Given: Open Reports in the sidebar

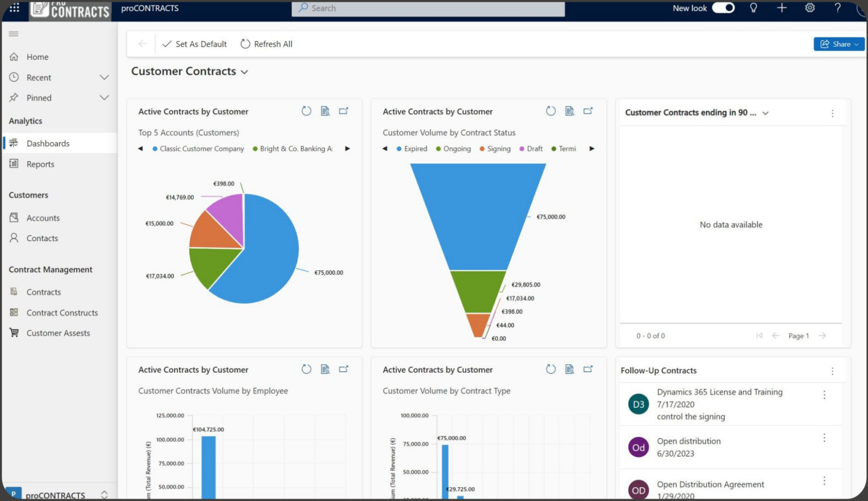Looking at the screenshot, I should (x=59, y=164).
